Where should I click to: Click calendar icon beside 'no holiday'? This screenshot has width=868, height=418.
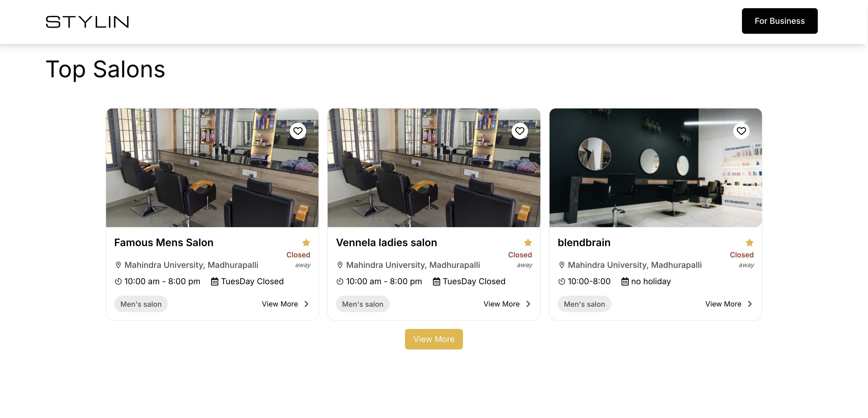[x=625, y=281]
